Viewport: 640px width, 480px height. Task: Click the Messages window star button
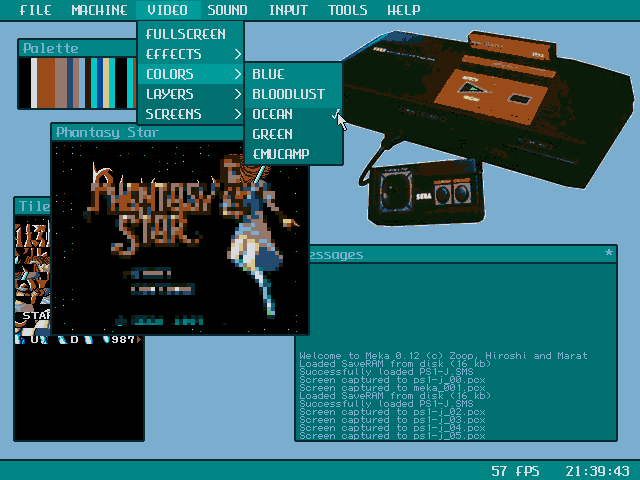coord(609,253)
